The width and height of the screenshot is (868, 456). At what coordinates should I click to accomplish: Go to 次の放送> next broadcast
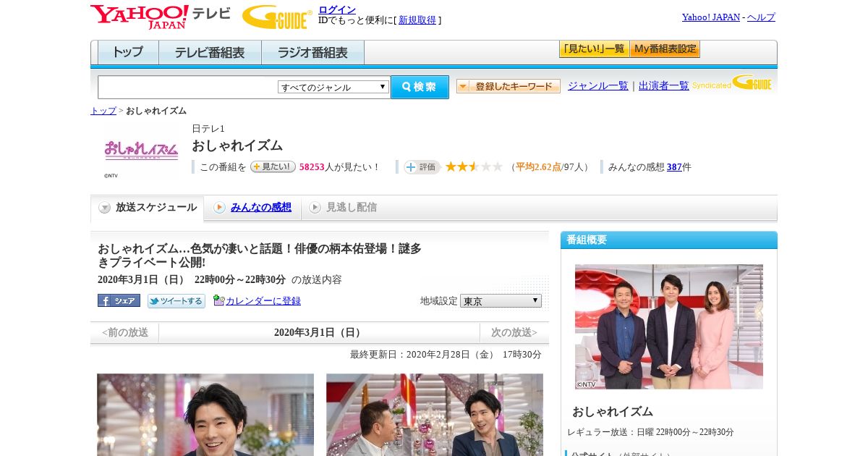(514, 333)
